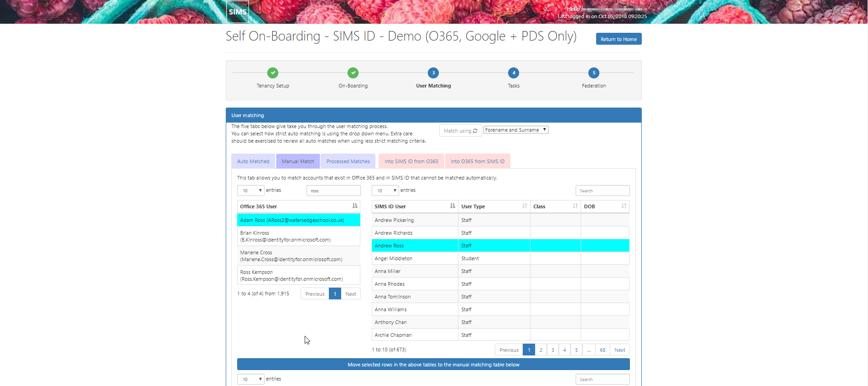Click the Return to Home button
This screenshot has height=386, width=868.
pos(619,39)
